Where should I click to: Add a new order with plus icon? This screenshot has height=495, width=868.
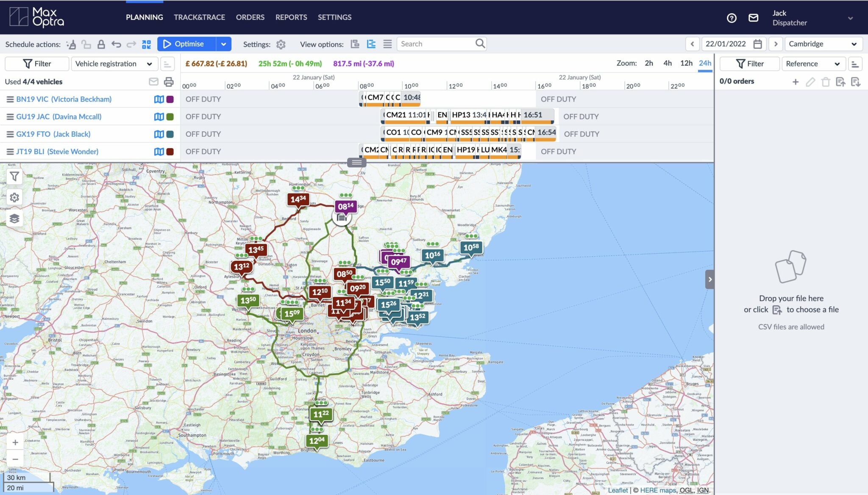pos(795,82)
